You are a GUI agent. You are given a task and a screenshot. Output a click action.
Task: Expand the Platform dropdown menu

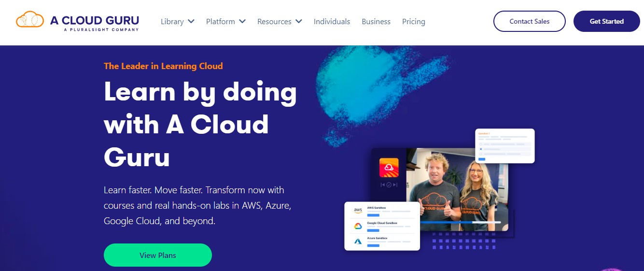click(x=226, y=21)
